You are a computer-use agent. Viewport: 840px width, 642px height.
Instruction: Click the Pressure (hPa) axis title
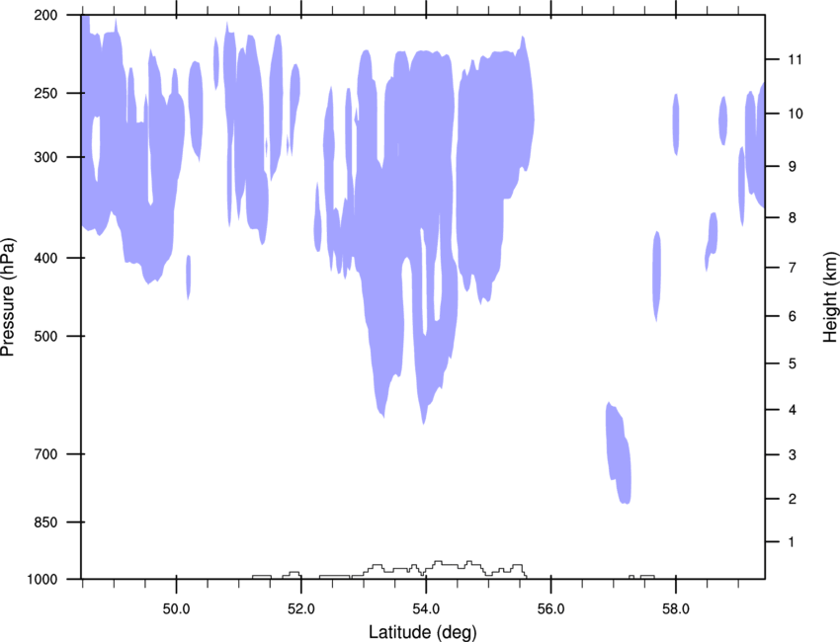9,297
